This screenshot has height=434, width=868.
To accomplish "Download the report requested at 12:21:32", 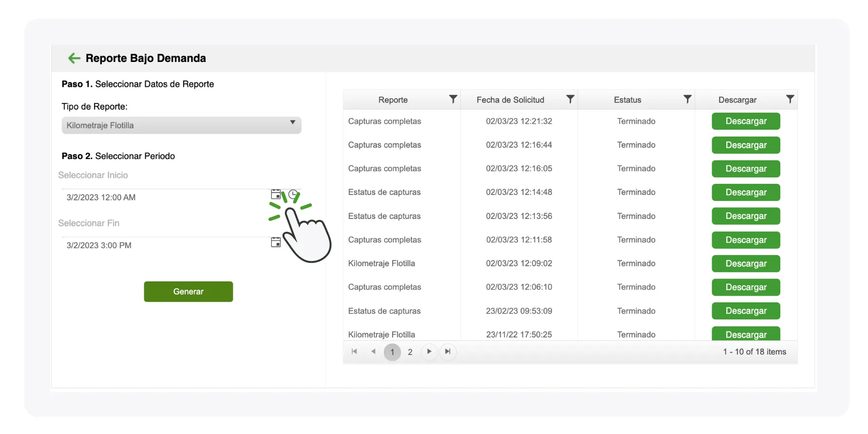I will 746,121.
